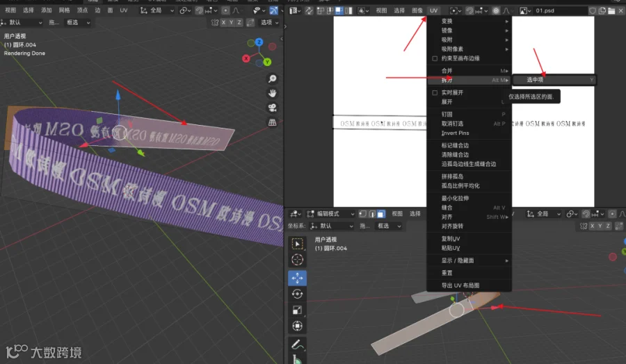Click the zoom magnifier viewport icon
Screen dimensions: 626x364
[x=272, y=79]
